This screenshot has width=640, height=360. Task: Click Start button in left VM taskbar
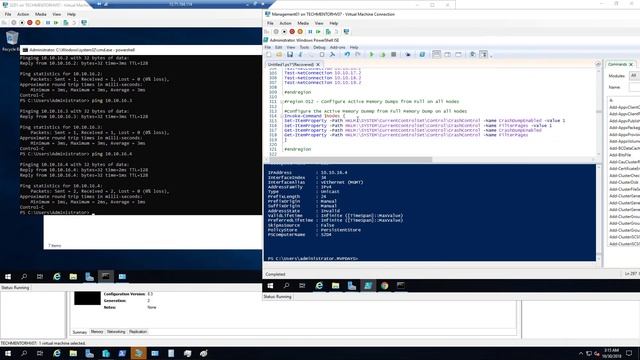pyautogui.click(x=8, y=277)
